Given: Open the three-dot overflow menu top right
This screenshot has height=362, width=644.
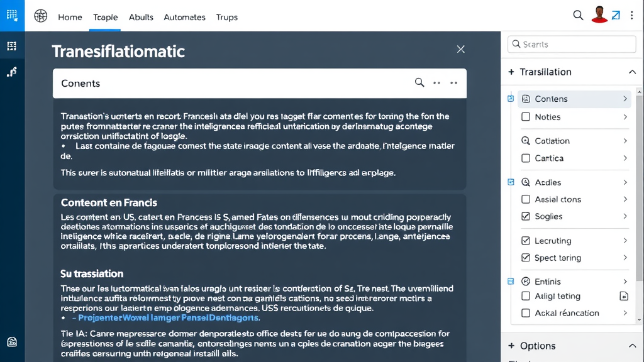Looking at the screenshot, I should point(631,15).
